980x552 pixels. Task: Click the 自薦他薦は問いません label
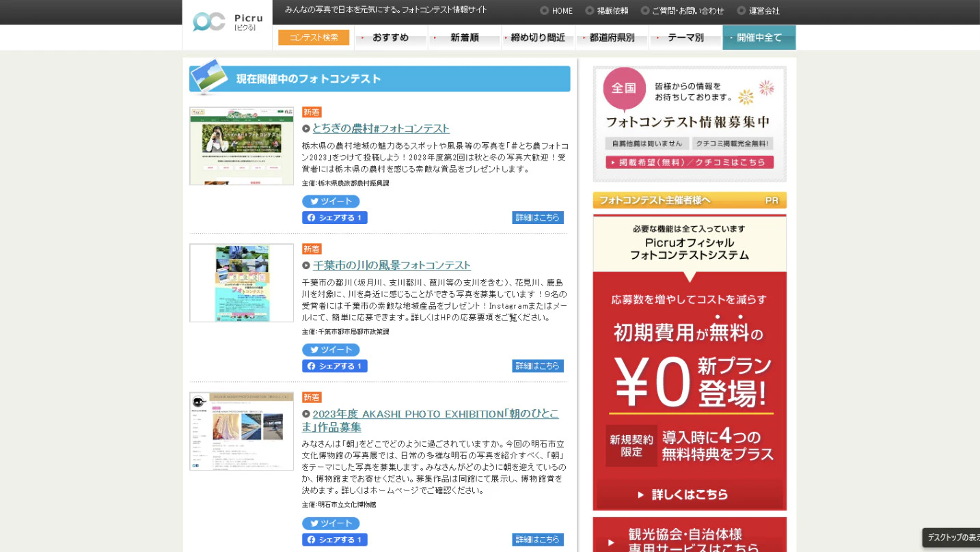pos(646,143)
